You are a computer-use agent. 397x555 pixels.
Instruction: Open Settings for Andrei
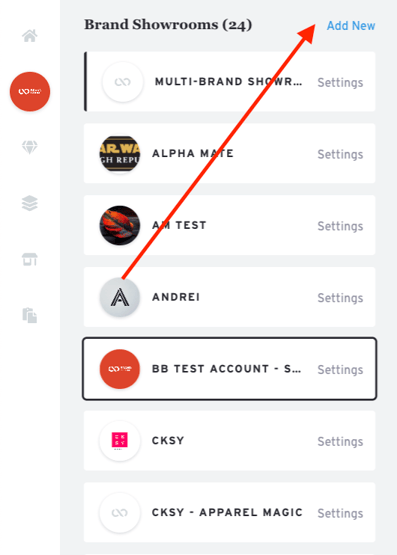340,298
